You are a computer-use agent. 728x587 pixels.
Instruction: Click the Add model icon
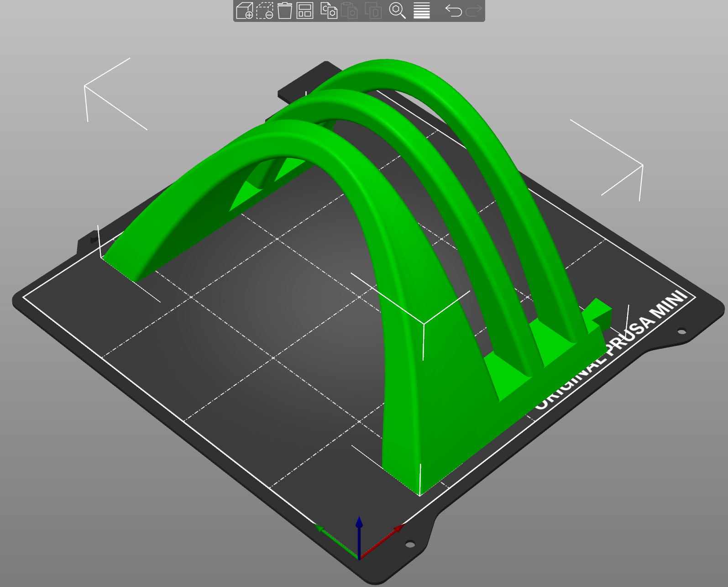245,10
